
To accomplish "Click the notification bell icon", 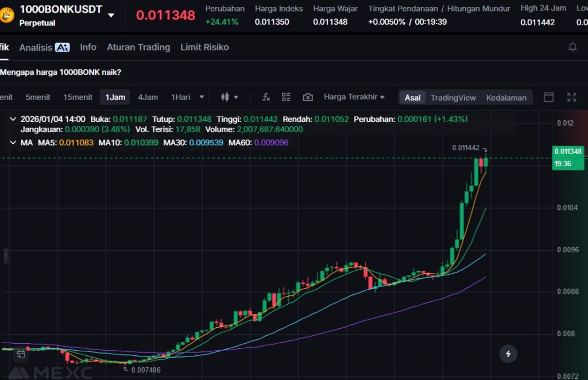I will pos(572,47).
